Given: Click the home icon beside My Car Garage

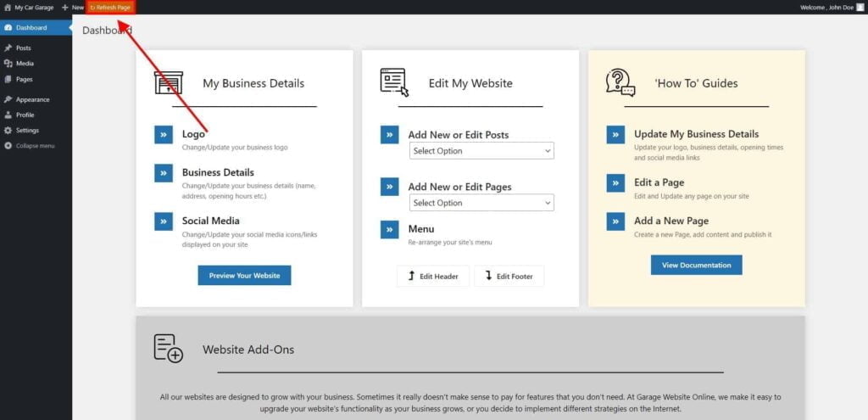Looking at the screenshot, I should [x=7, y=8].
